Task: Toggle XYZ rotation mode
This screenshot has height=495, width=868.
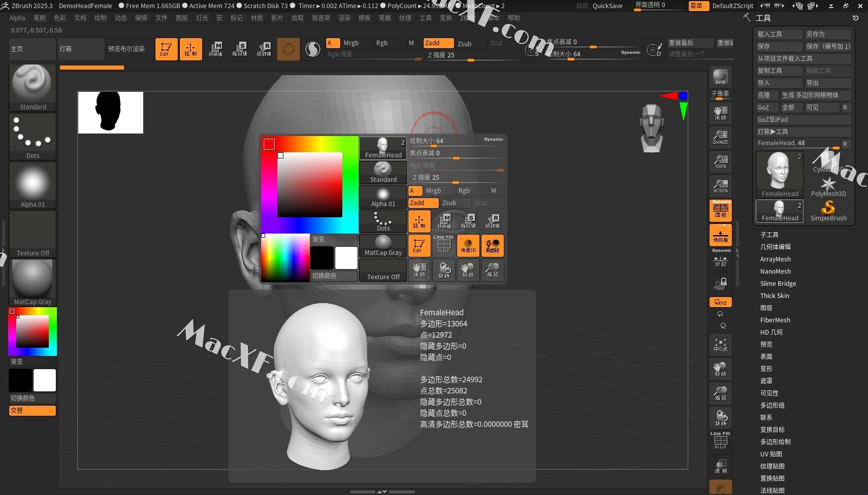Action: pos(720,302)
